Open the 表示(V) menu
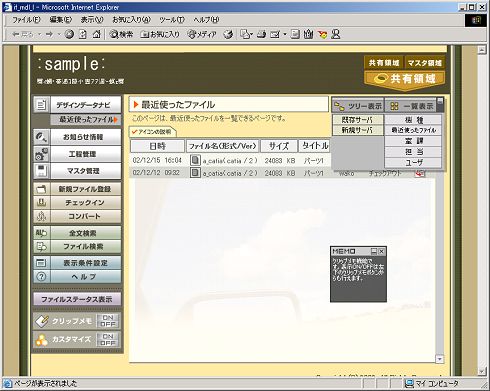The width and height of the screenshot is (490, 391). coord(92,20)
